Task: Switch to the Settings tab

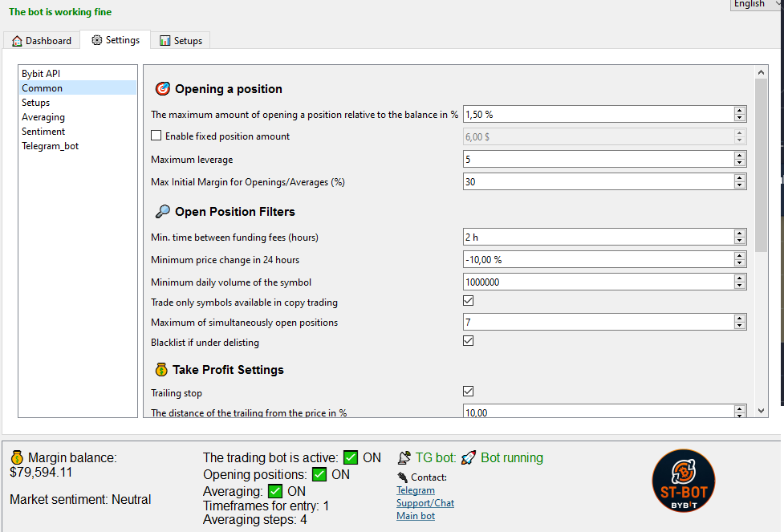Action: click(116, 40)
